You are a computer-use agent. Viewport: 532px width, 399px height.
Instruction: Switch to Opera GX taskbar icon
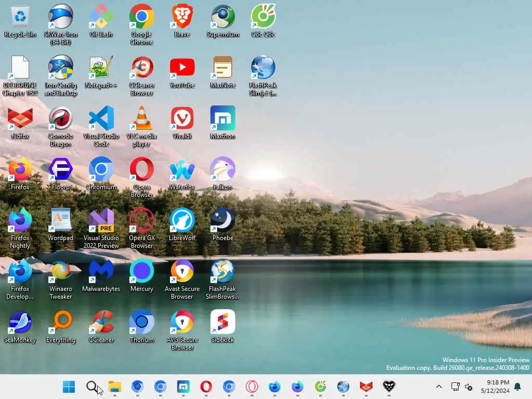[x=252, y=387]
